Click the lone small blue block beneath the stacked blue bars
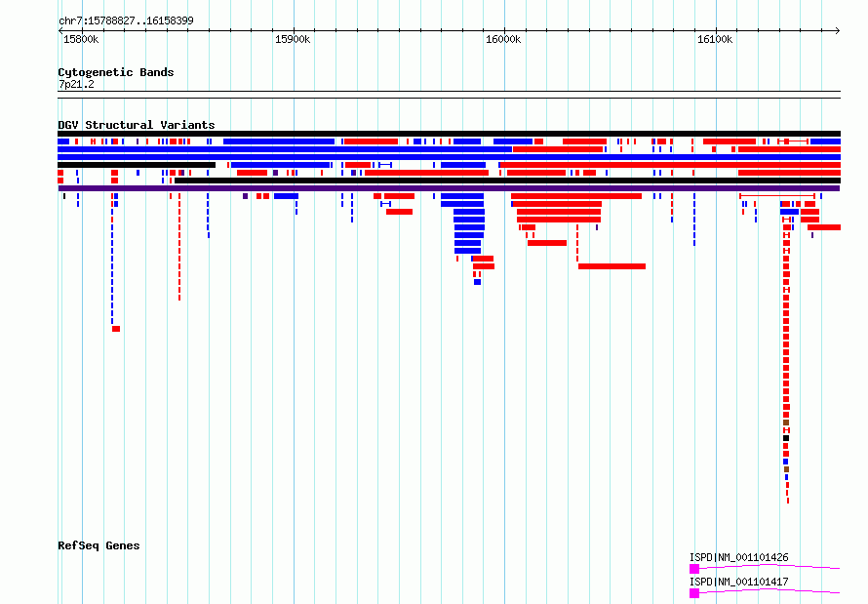Screen dimensions: 868x604 tap(477, 282)
